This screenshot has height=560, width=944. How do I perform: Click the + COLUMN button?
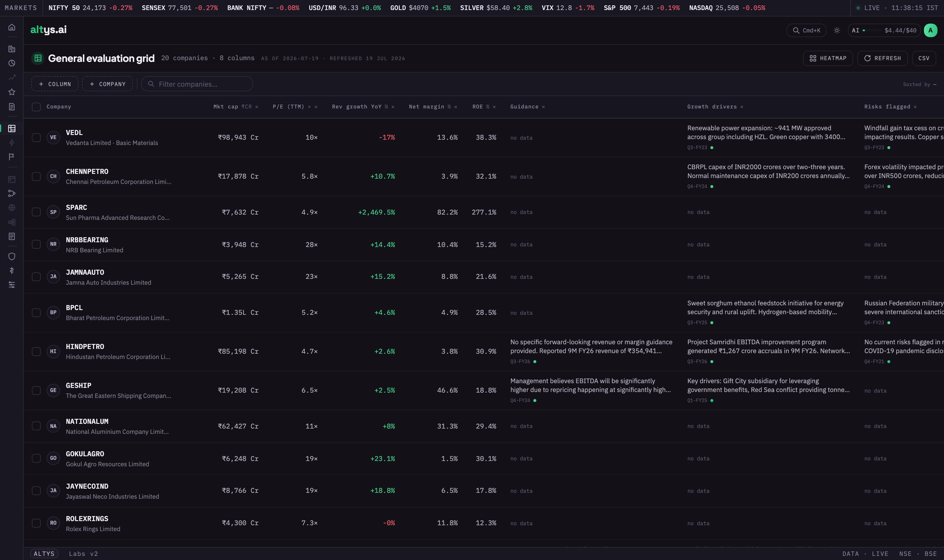click(55, 84)
